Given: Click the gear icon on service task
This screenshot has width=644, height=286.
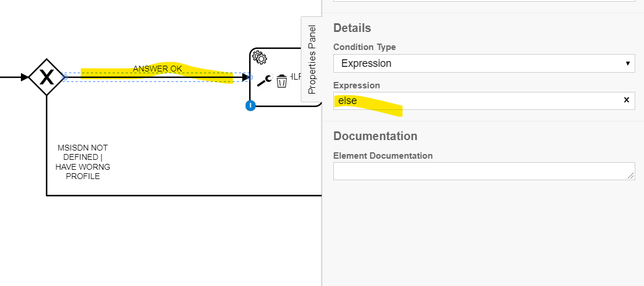Looking at the screenshot, I should point(260,58).
